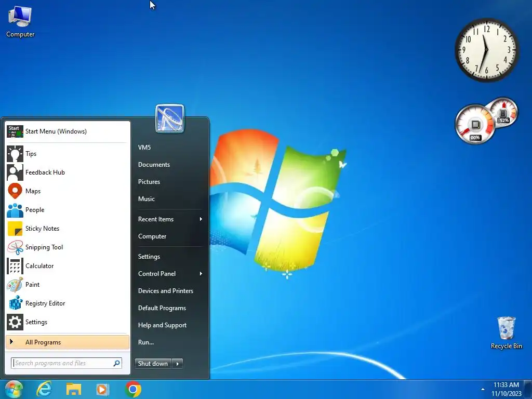The height and width of the screenshot is (399, 532).
Task: Open File Explorer from taskbar
Action: pyautogui.click(x=74, y=389)
